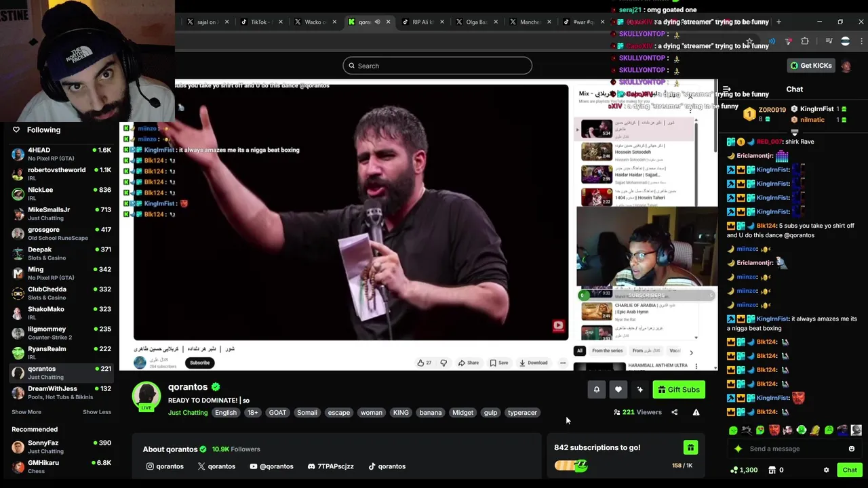Image resolution: width=868 pixels, height=488 pixels.
Task: Click the Gift Subs button
Action: pyautogui.click(x=679, y=390)
